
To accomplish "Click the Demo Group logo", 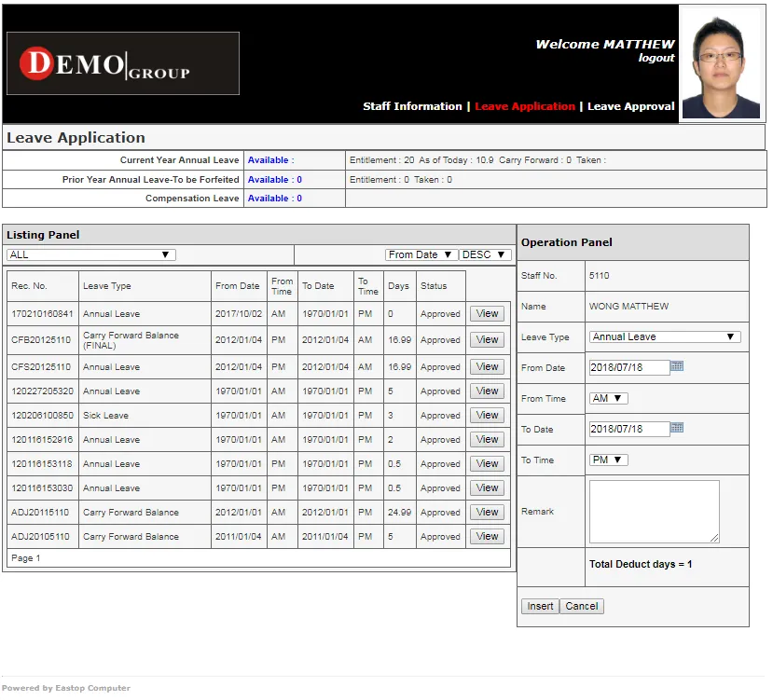I will pyautogui.click(x=123, y=63).
